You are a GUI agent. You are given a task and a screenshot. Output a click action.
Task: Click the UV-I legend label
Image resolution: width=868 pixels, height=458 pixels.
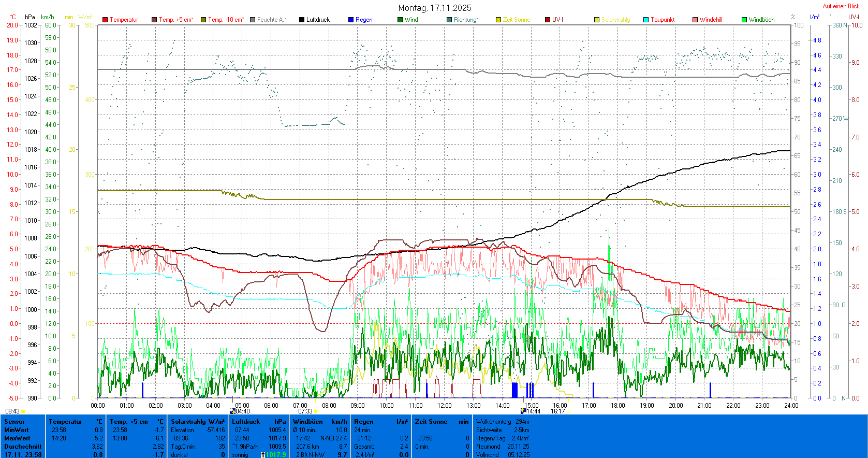click(557, 20)
